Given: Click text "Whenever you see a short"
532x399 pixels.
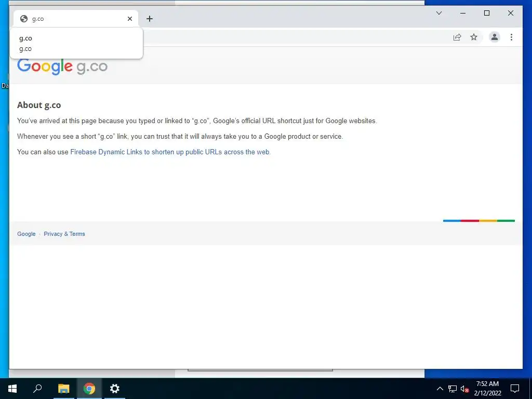Looking at the screenshot, I should (x=57, y=137).
